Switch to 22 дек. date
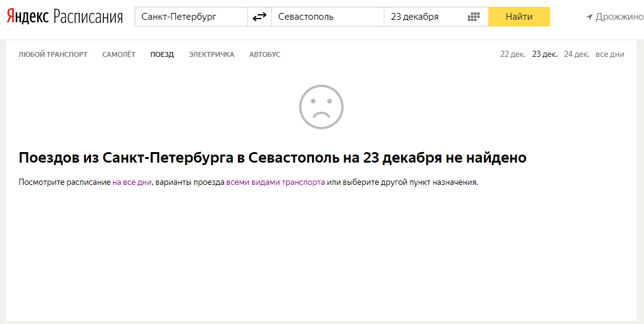644x324 pixels. pyautogui.click(x=512, y=54)
